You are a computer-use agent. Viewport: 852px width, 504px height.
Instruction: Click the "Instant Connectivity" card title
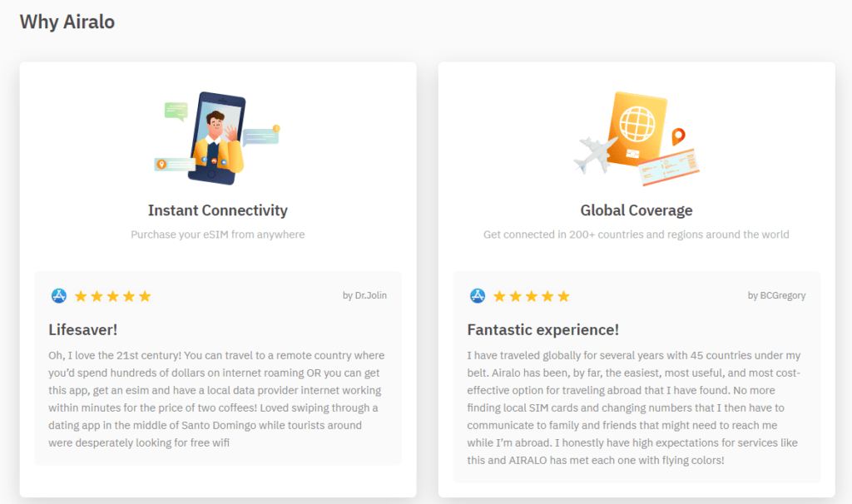point(218,210)
